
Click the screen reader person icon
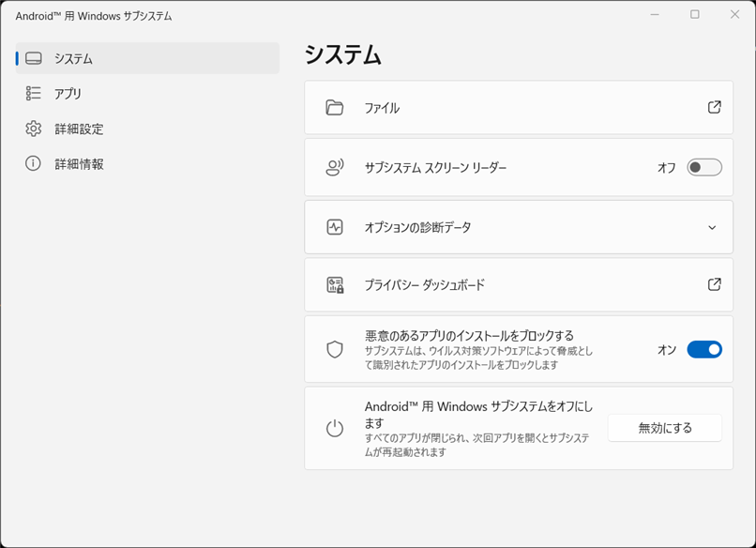335,167
